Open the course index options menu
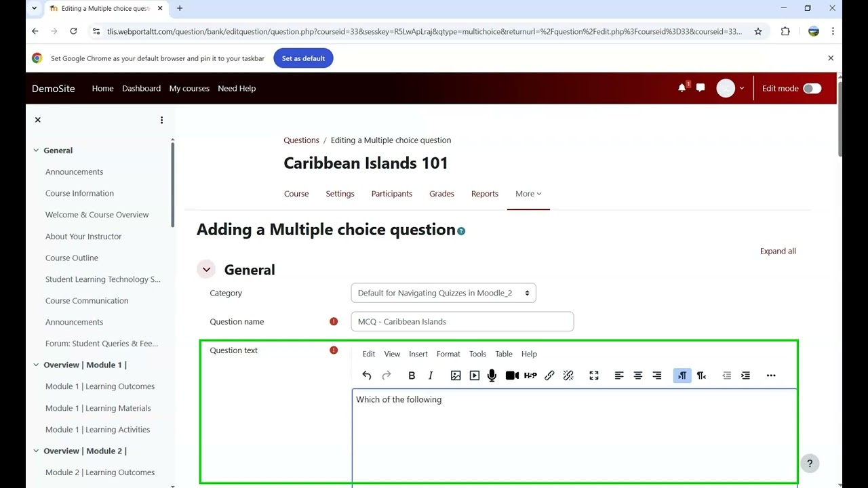Viewport: 868px width, 488px height. [161, 120]
